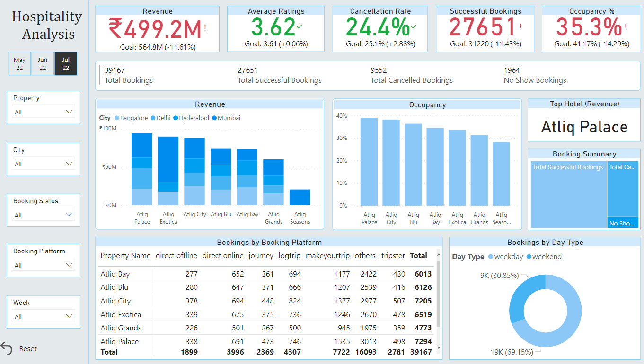644x364 pixels.
Task: Click the Successful Bookings red alert indicator
Action: click(x=520, y=27)
